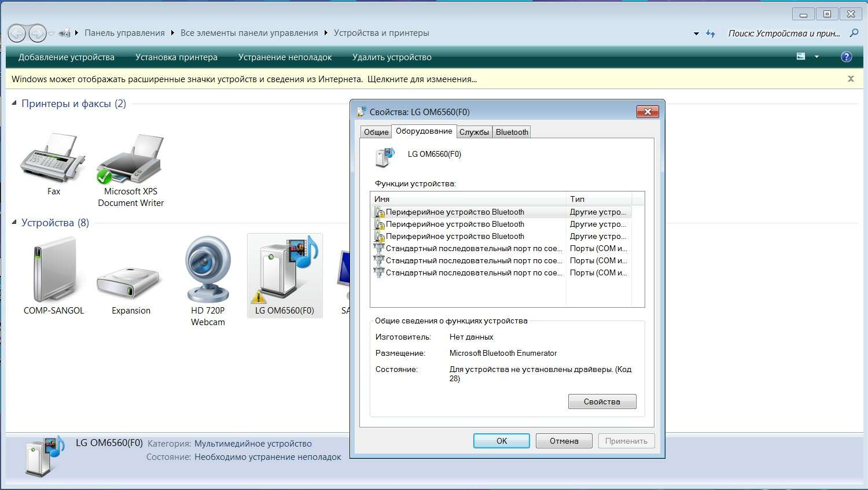Viewport: 868px width, 490px height.
Task: Select third Периферийное устройство Bluetooth row
Action: click(501, 236)
